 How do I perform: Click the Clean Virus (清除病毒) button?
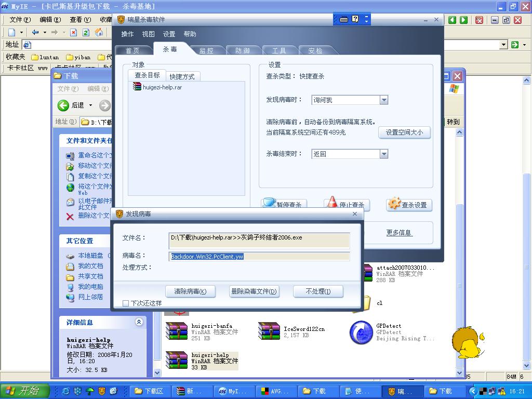pos(190,291)
